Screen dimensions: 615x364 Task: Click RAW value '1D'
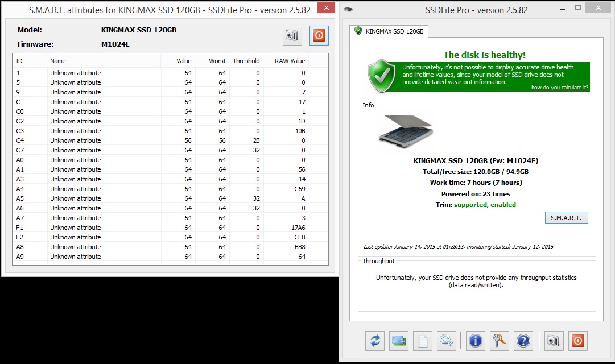click(302, 121)
